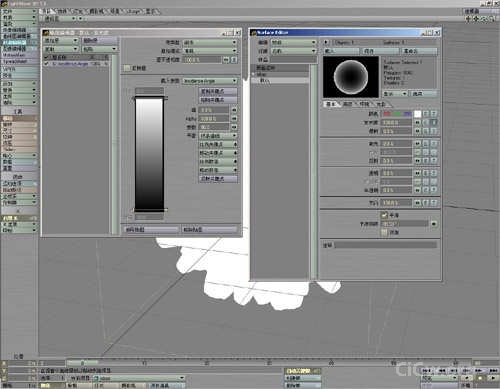Click gradient key Alpha mini-slider arrows
Image resolution: width=500 pixels, height=389 pixels.
pos(234,118)
